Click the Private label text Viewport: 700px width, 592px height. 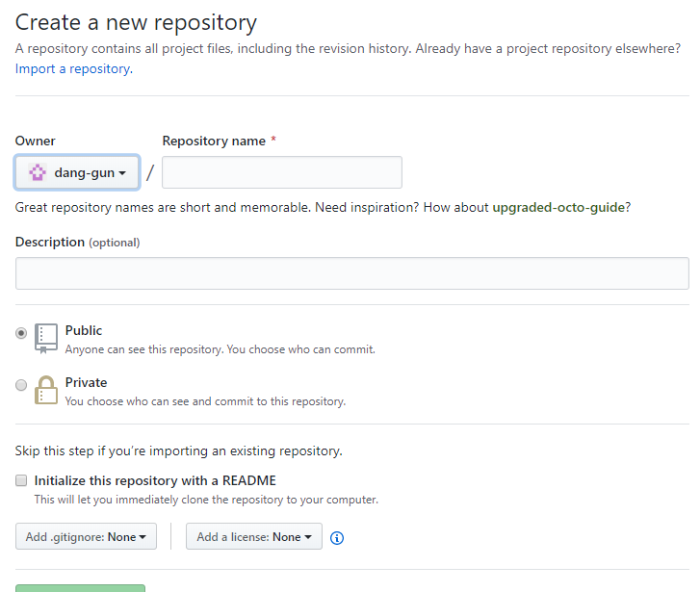pos(86,382)
